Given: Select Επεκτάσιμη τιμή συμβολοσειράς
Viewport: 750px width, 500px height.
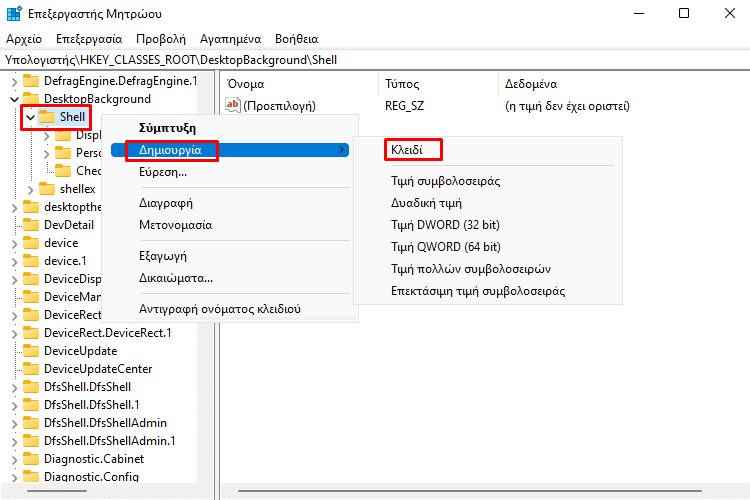Looking at the screenshot, I should (x=488, y=291).
